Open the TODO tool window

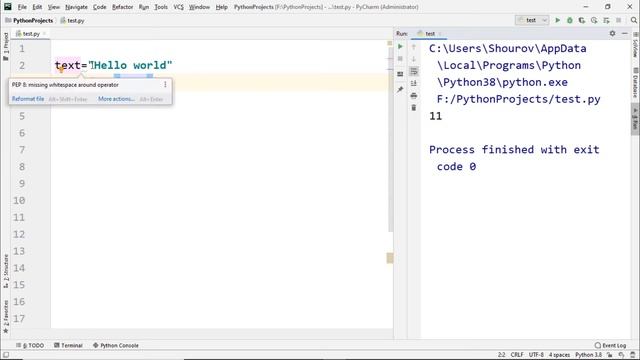click(30, 345)
